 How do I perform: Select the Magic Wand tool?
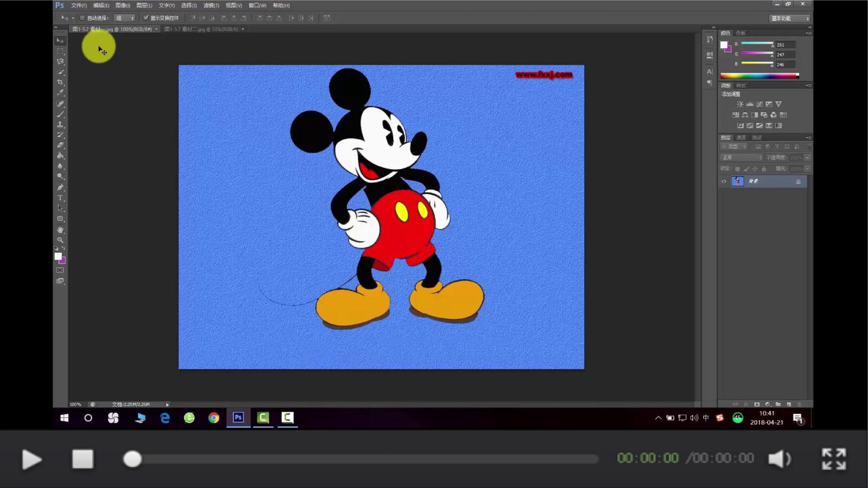tap(60, 72)
